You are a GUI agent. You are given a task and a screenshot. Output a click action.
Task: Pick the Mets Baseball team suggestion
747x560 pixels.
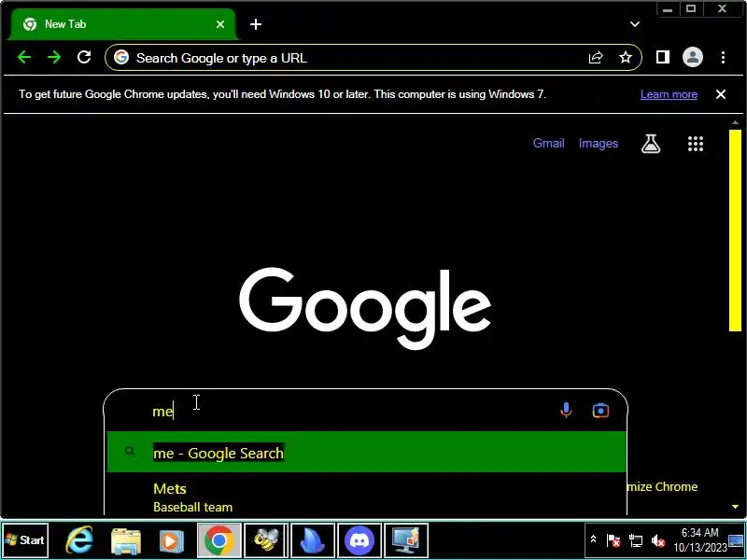click(366, 497)
